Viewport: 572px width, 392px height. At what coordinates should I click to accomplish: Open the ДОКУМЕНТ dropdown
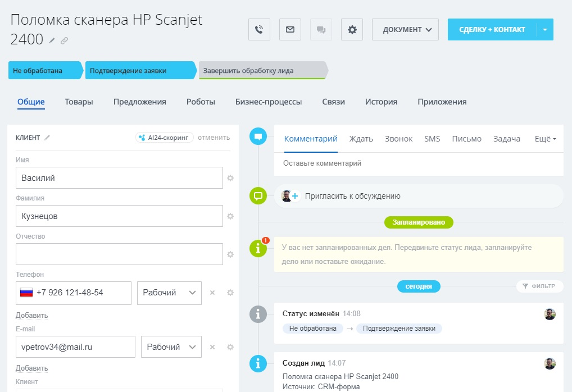[405, 30]
